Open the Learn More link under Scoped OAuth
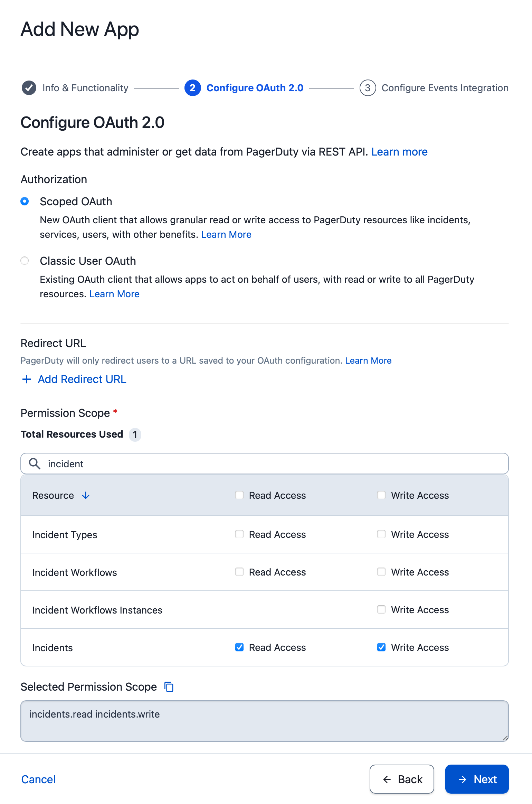This screenshot has width=532, height=804. pos(226,234)
